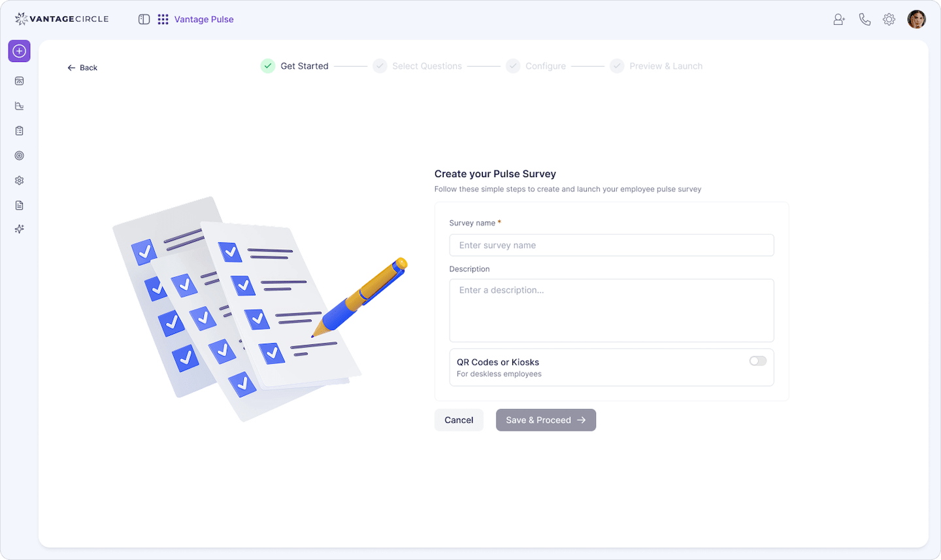Go to the Select Questions step
Screen dimensions: 941x560
coord(427,66)
